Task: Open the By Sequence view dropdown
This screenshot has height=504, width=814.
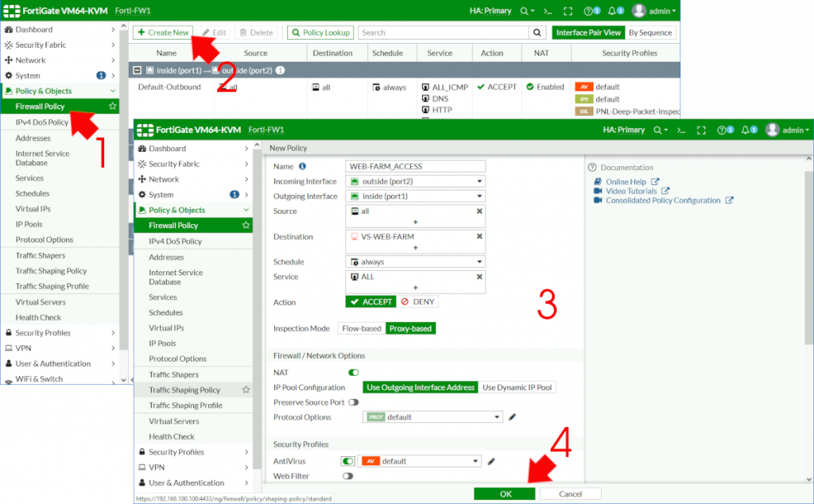Action: click(x=650, y=33)
